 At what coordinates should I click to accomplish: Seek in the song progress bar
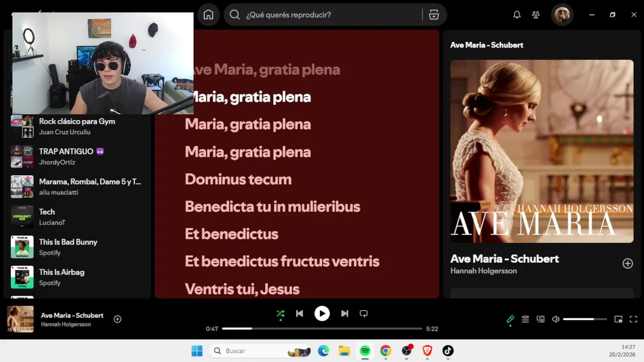point(322,329)
